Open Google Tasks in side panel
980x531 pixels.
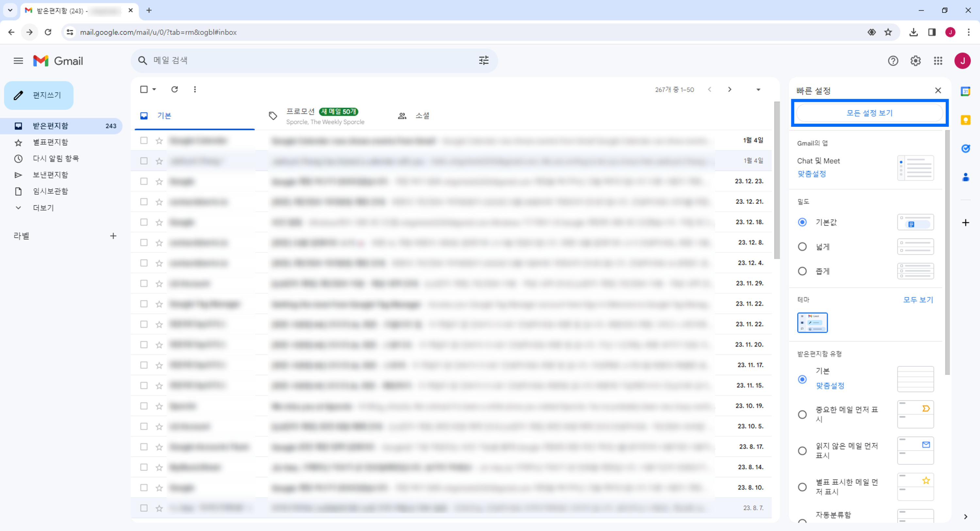(965, 148)
